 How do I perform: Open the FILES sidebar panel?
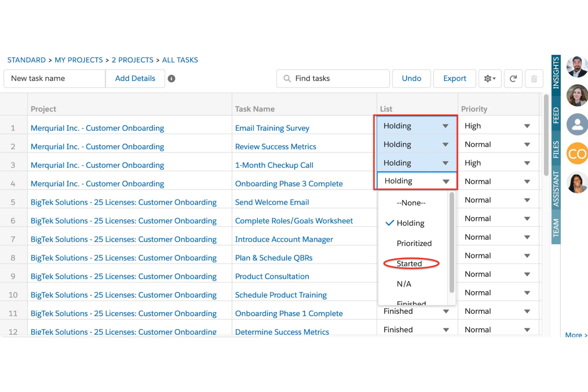(556, 149)
